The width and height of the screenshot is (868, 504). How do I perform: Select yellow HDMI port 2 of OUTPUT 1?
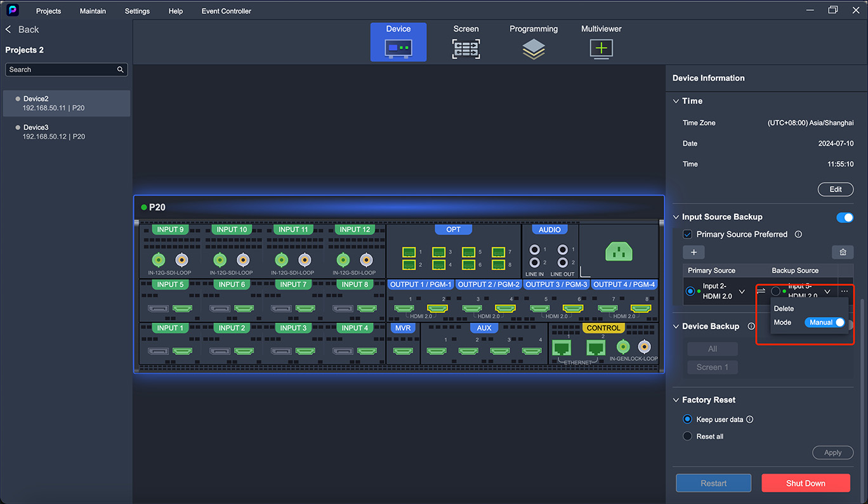[x=437, y=309]
